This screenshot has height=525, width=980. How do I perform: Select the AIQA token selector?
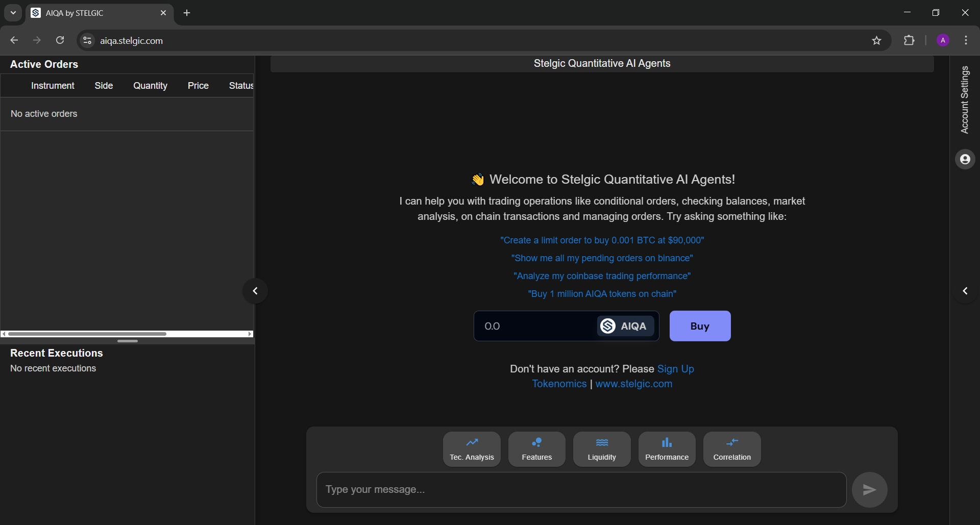[625, 326]
